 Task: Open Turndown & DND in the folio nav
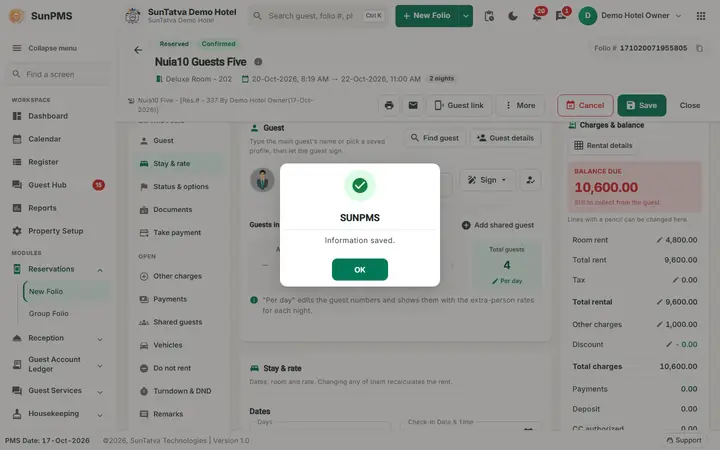tap(182, 391)
